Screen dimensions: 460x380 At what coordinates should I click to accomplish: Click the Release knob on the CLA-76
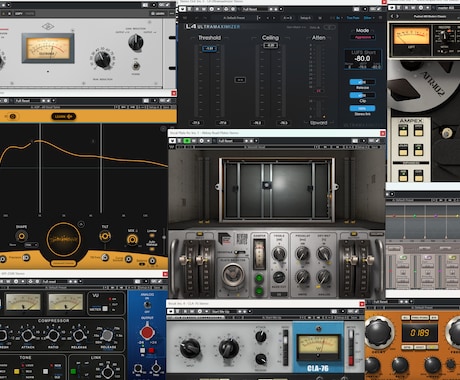point(260,359)
